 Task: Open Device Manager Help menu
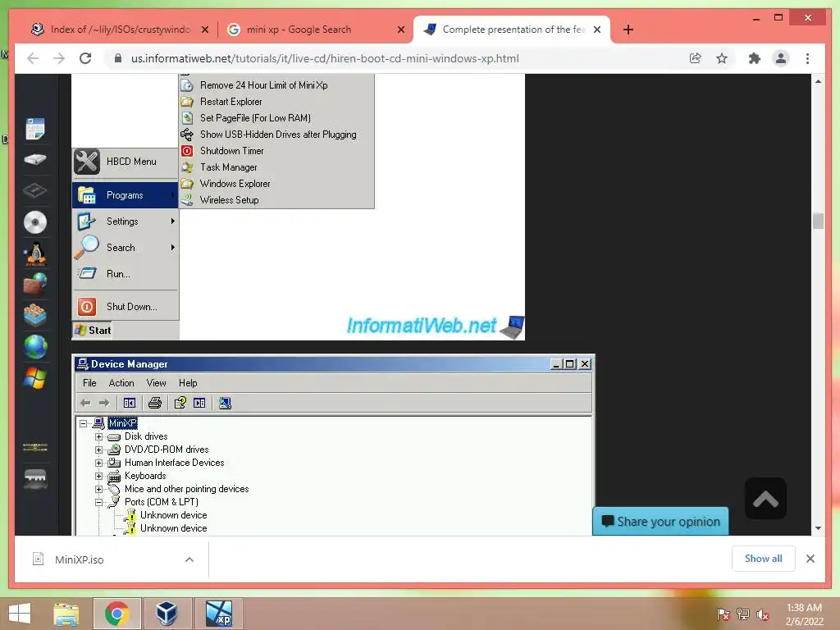tap(188, 383)
